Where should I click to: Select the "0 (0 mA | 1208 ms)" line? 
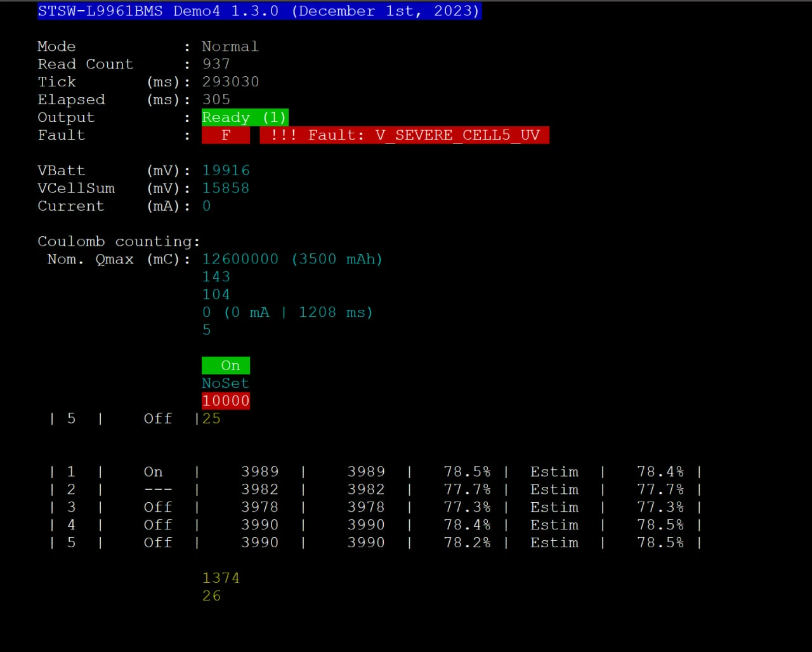287,312
